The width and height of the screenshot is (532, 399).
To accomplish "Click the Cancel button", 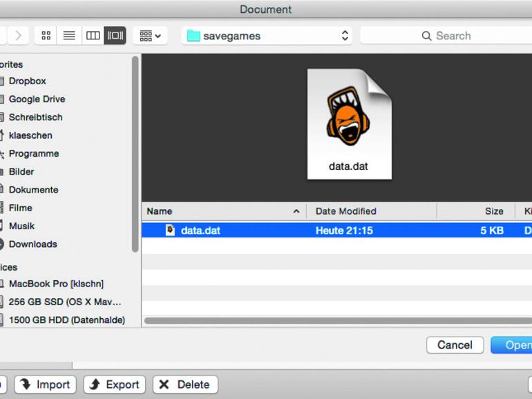I will [455, 344].
